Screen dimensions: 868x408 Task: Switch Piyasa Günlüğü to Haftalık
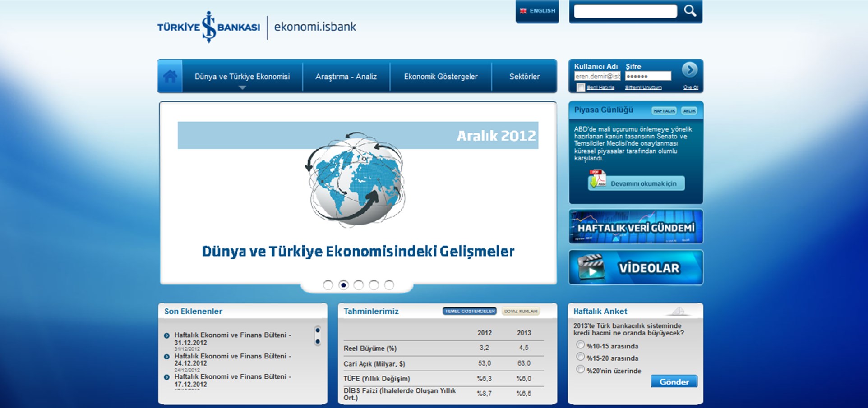point(664,110)
